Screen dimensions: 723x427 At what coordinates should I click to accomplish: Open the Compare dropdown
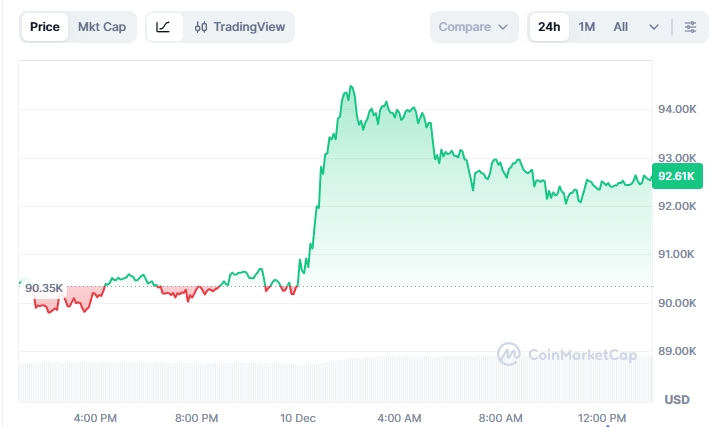(474, 27)
